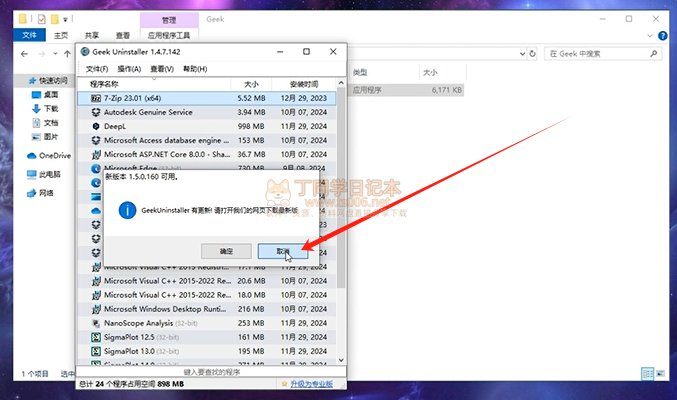The image size is (677, 400).
Task: Click the Microsoft Access database engine icon
Action: tap(96, 140)
